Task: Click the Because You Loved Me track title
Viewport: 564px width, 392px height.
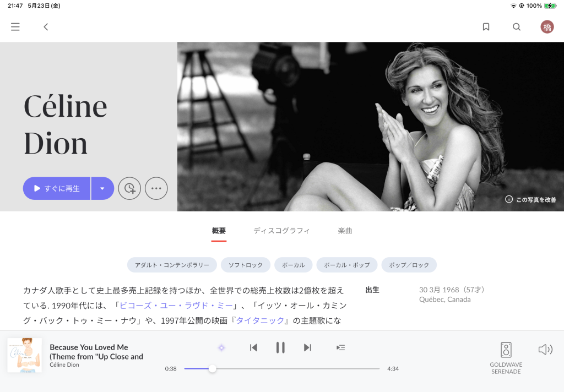Action: pos(96,352)
